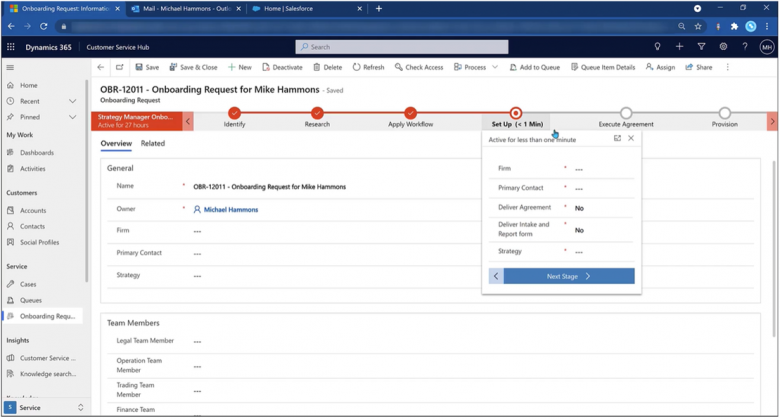Toggle Deliver Intake and Report form No

point(579,230)
